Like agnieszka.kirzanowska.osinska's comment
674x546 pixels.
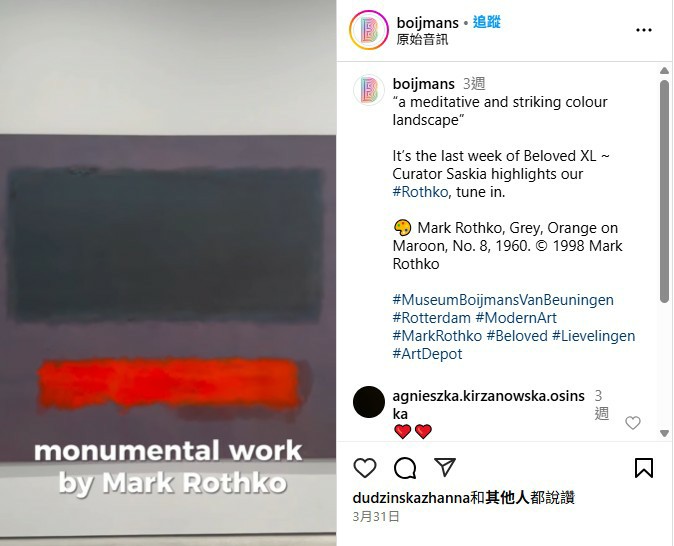[633, 423]
